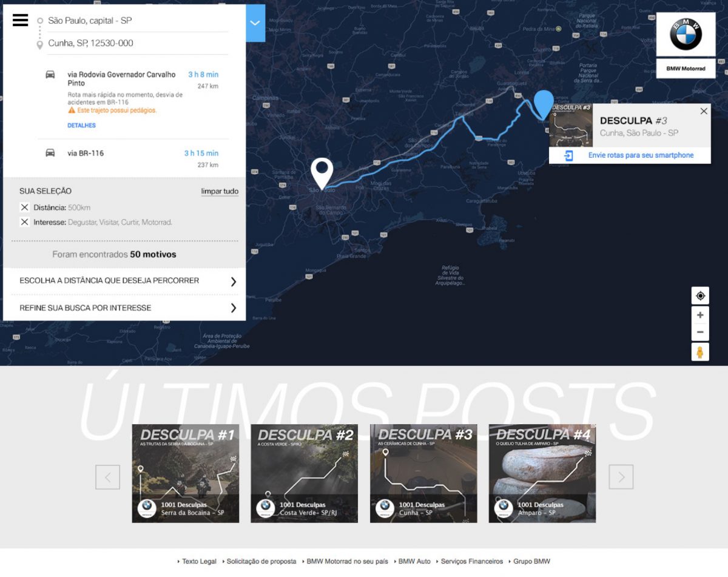Screen dimensions: 728x577
Task: Click the send-to-smartphone icon
Action: pos(568,156)
